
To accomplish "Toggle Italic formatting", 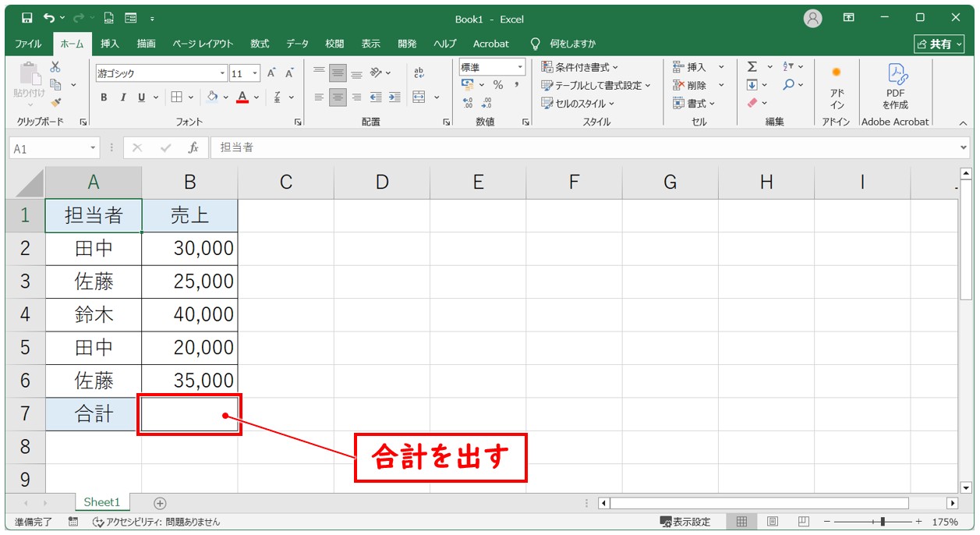I will click(122, 97).
